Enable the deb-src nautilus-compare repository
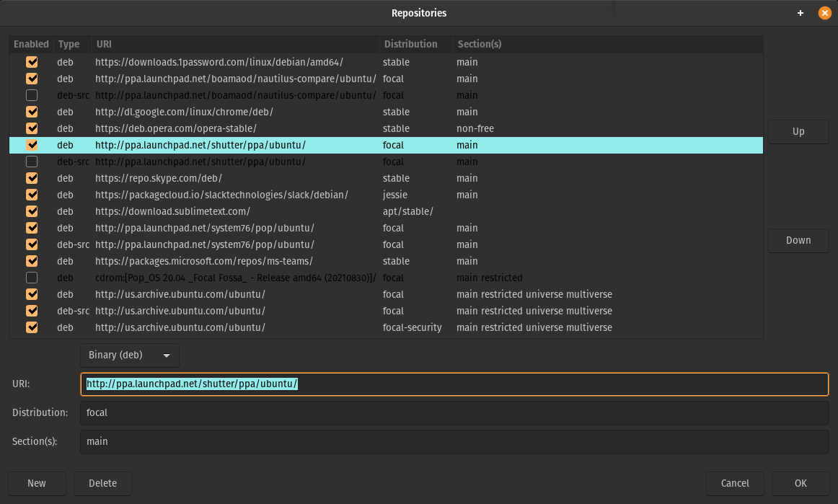Screen dimensions: 838x504 tap(32, 95)
